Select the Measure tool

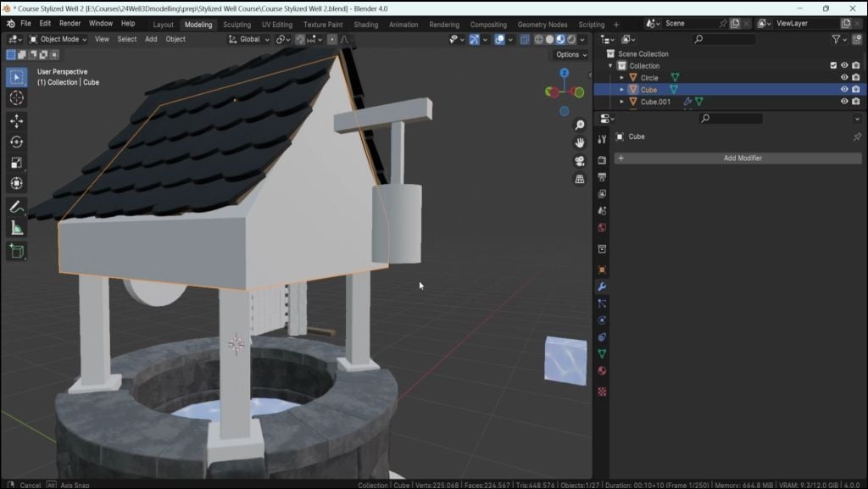tap(16, 228)
